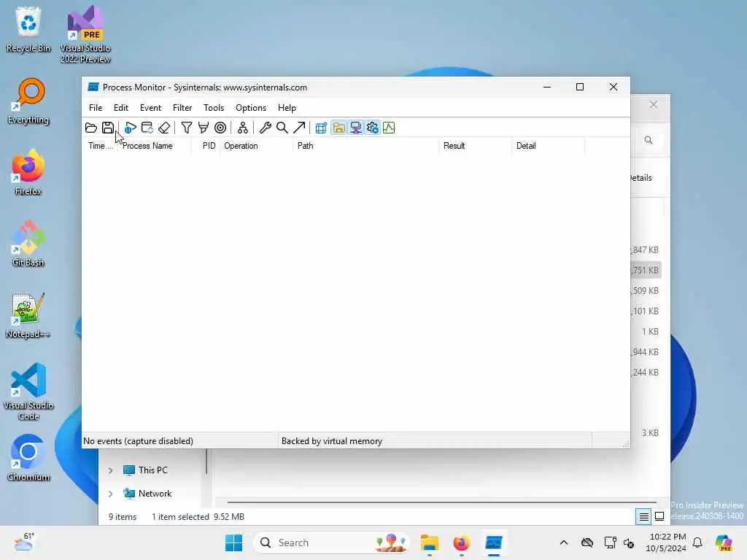Click the Time column header
This screenshot has width=747, height=560.
pos(101,146)
